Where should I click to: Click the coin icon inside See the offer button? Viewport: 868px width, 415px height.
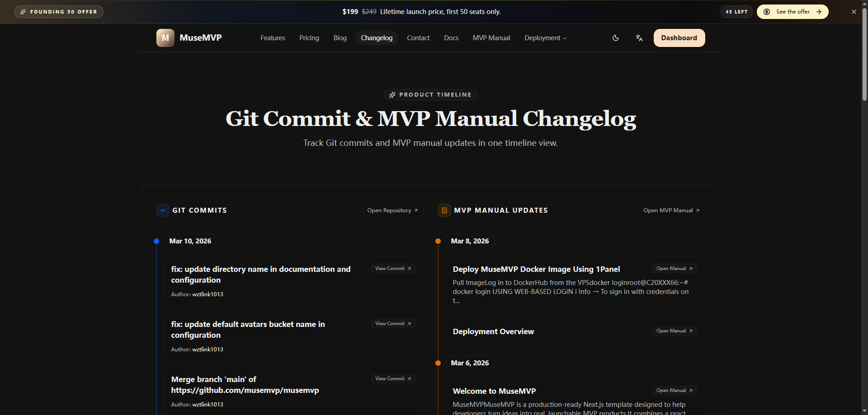766,12
